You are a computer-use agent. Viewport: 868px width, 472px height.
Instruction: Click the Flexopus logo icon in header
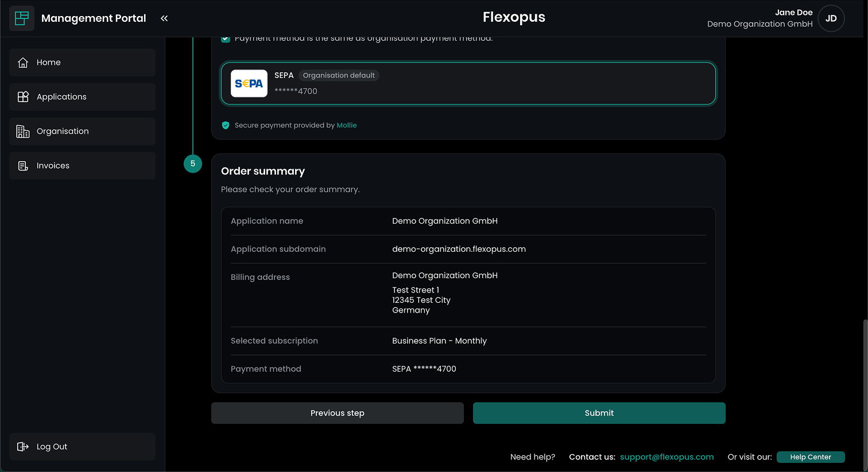(x=22, y=18)
